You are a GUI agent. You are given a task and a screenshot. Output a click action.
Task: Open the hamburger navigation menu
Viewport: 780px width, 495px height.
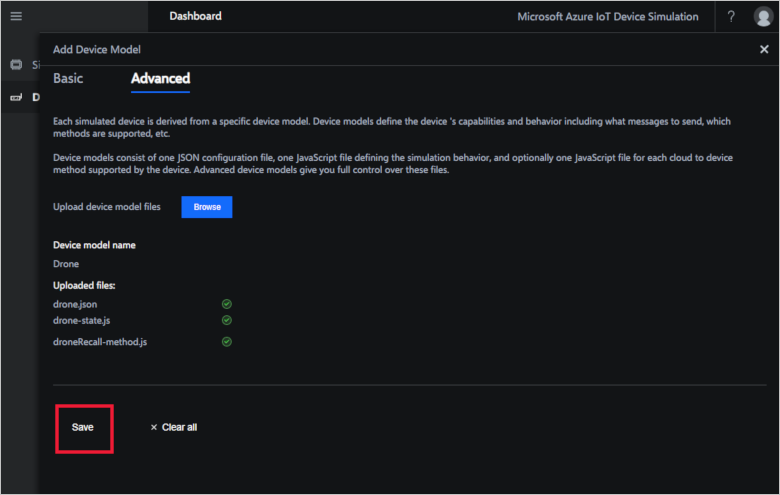(x=16, y=17)
